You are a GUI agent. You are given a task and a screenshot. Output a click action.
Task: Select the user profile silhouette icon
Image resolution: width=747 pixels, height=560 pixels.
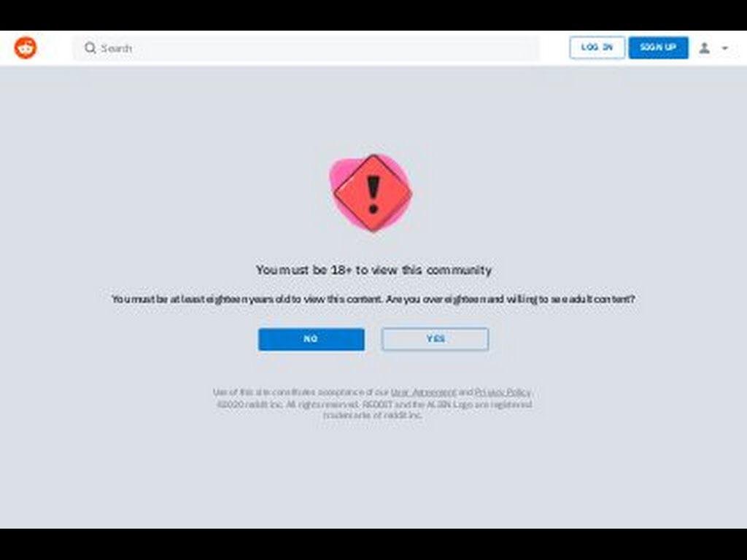[x=705, y=48]
